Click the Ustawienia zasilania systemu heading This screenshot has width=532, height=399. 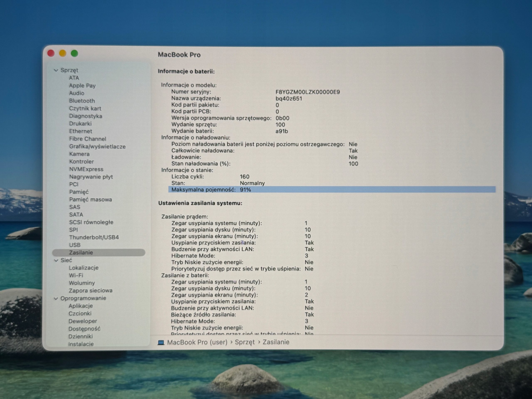[200, 203]
